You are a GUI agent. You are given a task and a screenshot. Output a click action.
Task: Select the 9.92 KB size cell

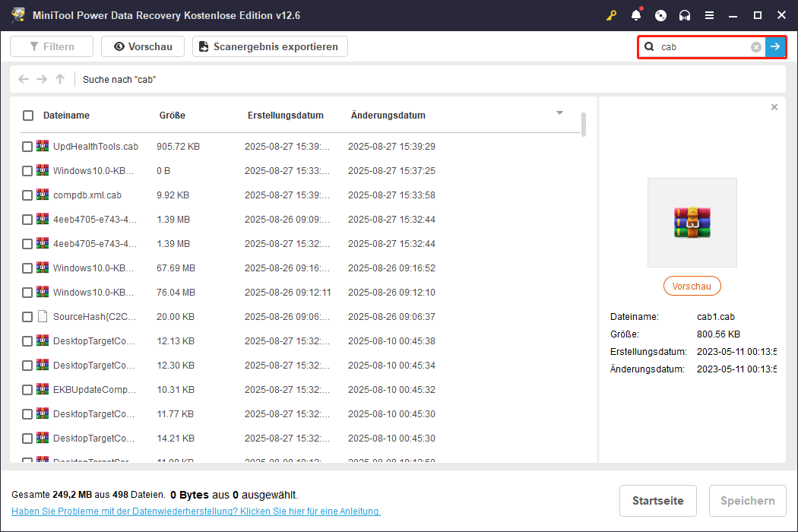[x=173, y=195]
